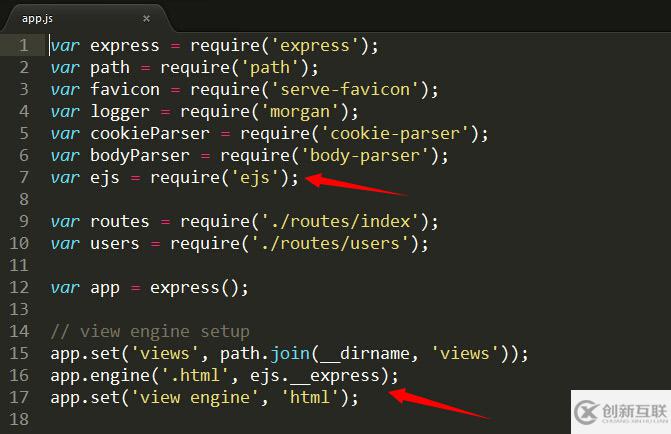Click '__dirname' on line 15
The width and height of the screenshot is (671, 434).
click(365, 354)
